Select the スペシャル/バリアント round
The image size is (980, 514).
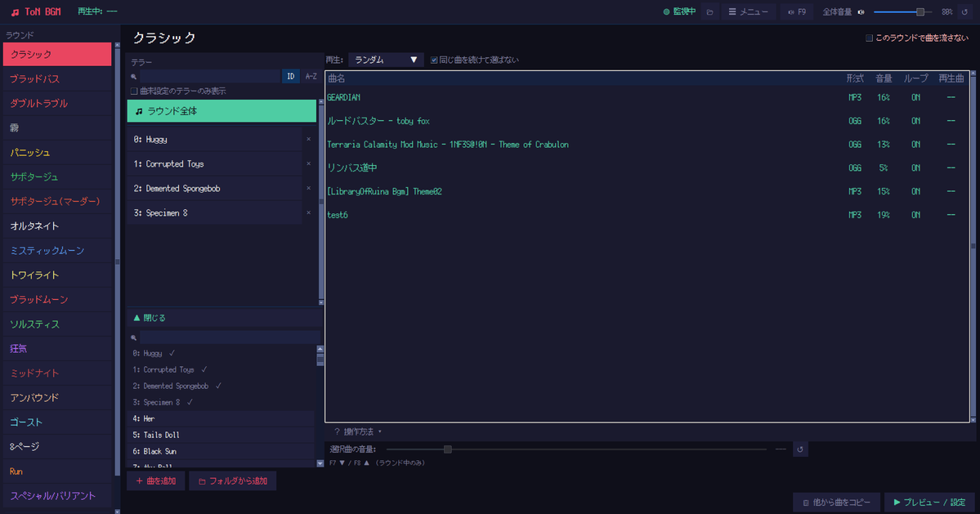57,496
